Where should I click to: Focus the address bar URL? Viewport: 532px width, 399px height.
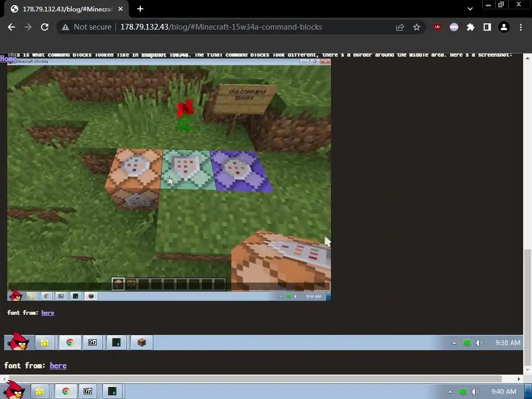coord(221,27)
